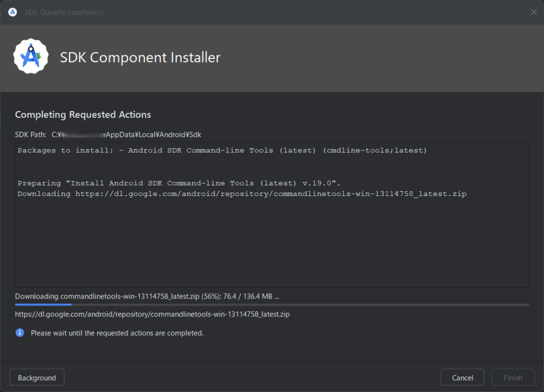Click the large Android Studio logo in header

click(x=31, y=56)
